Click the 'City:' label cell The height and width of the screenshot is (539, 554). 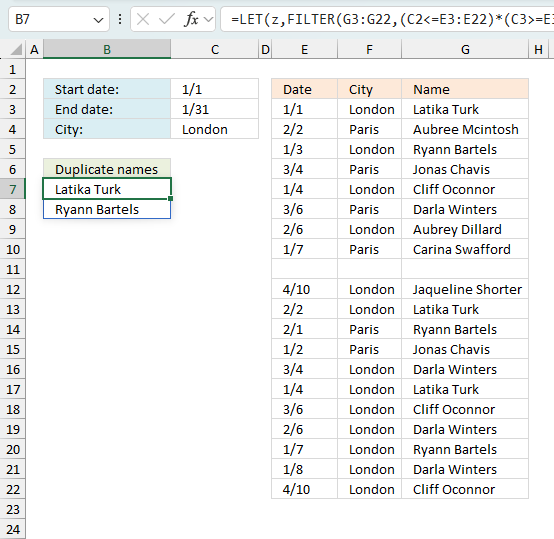[x=107, y=130]
